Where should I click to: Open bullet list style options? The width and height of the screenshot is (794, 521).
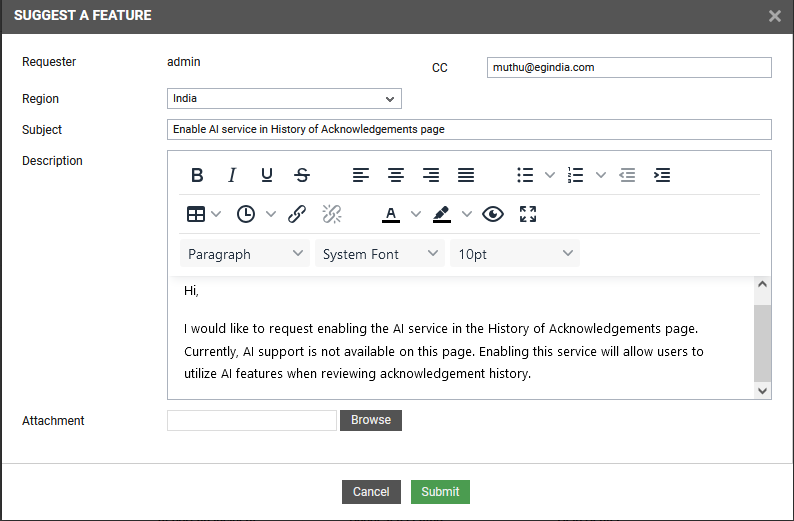click(x=549, y=175)
